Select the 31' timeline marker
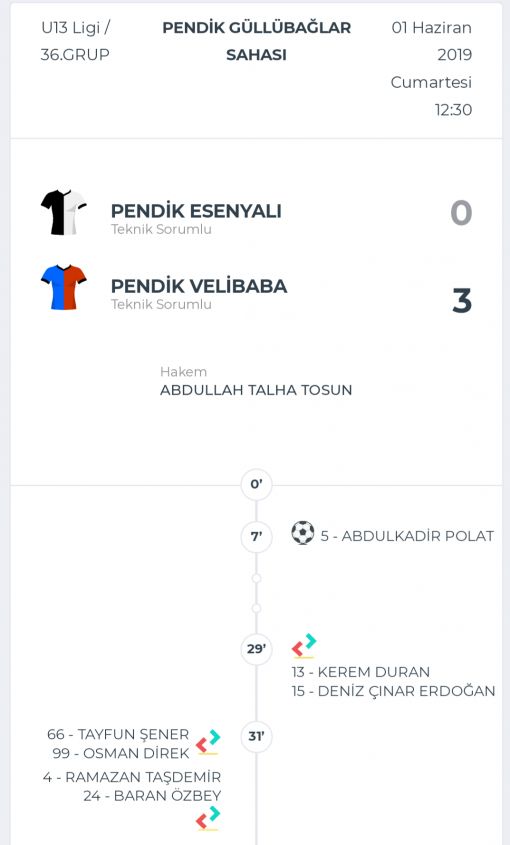Viewport: 510px width, 845px height. [257, 736]
